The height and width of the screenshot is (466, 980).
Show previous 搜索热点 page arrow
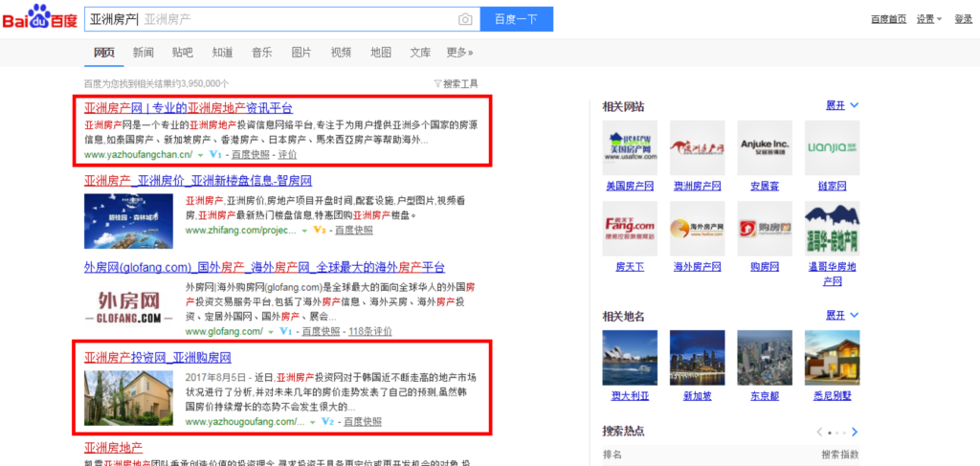pos(819,432)
